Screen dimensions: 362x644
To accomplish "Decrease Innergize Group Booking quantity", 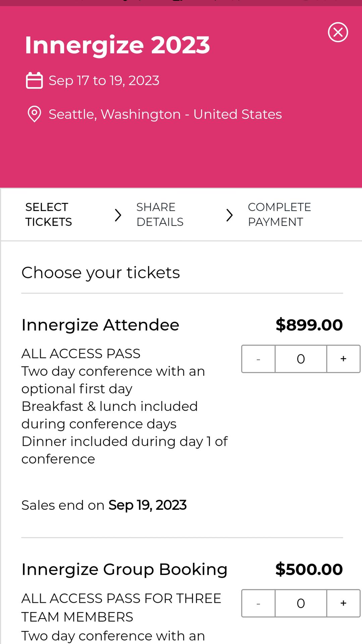I will pyautogui.click(x=258, y=603).
